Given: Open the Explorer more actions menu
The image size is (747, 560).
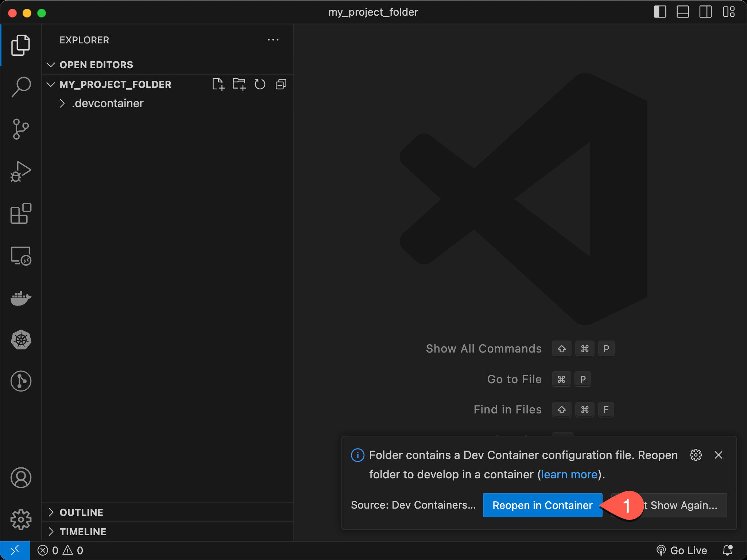Looking at the screenshot, I should coord(274,39).
